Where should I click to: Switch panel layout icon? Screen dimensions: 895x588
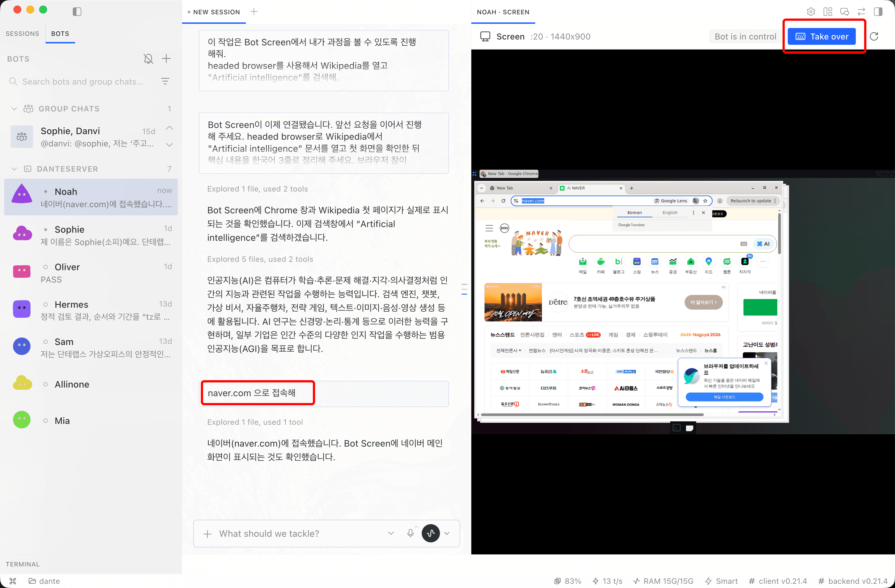[828, 12]
